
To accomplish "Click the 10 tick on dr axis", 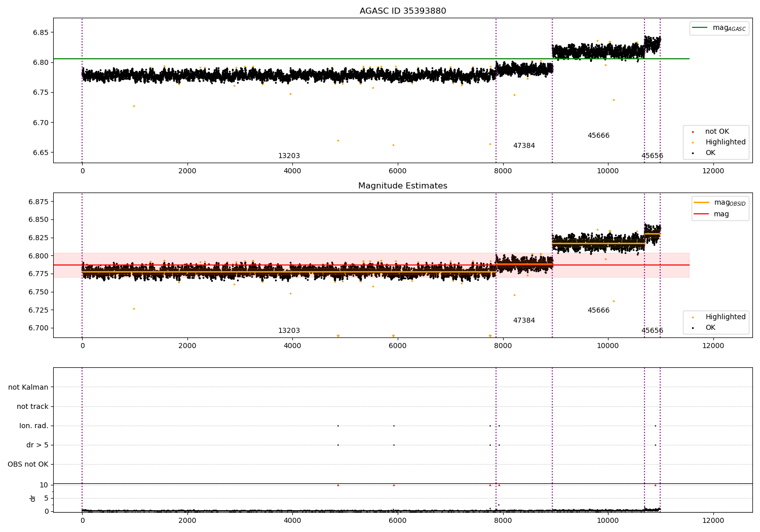I will coord(44,485).
